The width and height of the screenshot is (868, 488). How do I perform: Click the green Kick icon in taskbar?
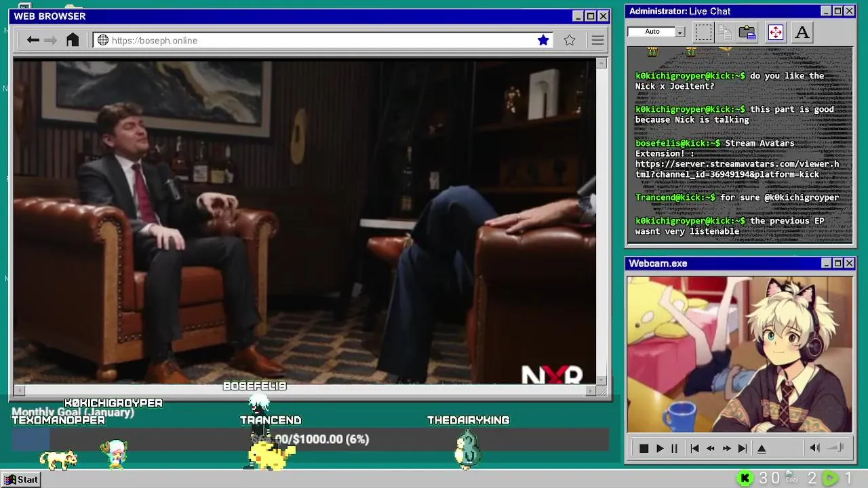745,479
